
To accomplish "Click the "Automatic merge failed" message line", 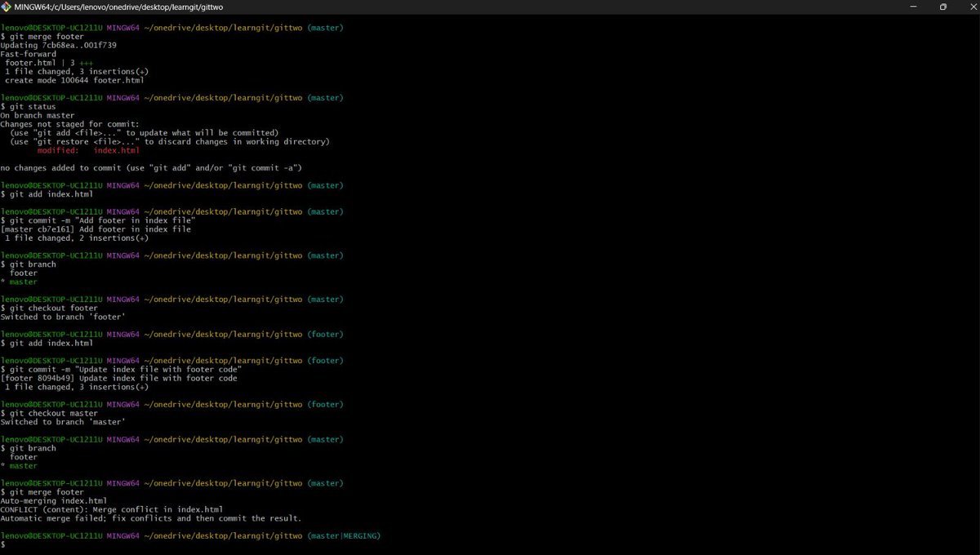I will click(x=151, y=519).
